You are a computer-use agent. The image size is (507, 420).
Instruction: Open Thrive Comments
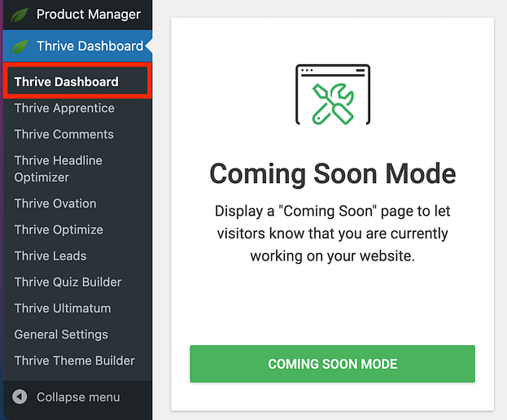click(x=64, y=134)
